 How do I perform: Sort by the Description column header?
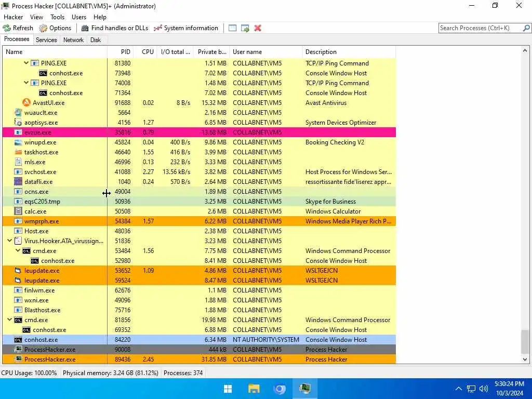349,52
